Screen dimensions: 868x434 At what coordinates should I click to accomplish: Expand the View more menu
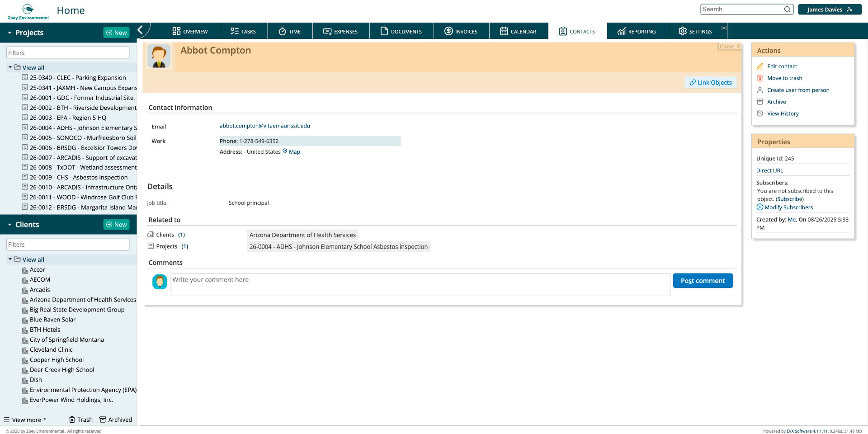coord(25,420)
